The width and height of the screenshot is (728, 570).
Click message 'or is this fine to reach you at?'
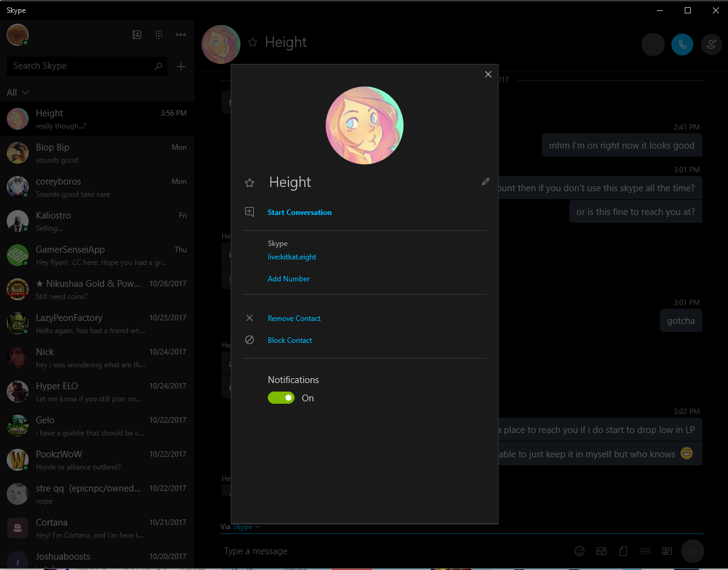coord(635,212)
